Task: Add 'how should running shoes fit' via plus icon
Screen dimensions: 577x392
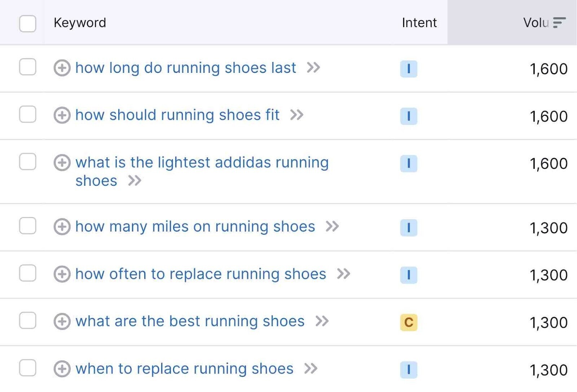Action: pos(62,115)
